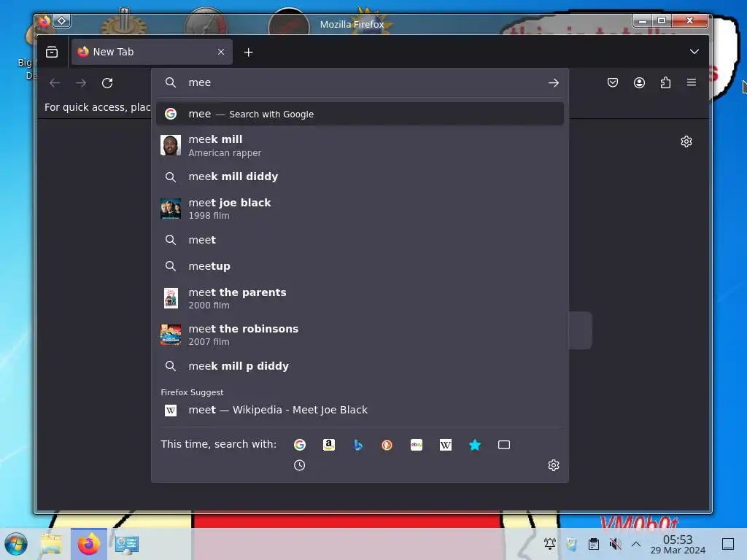Search history with the clock icon
The width and height of the screenshot is (747, 560).
pyautogui.click(x=300, y=465)
